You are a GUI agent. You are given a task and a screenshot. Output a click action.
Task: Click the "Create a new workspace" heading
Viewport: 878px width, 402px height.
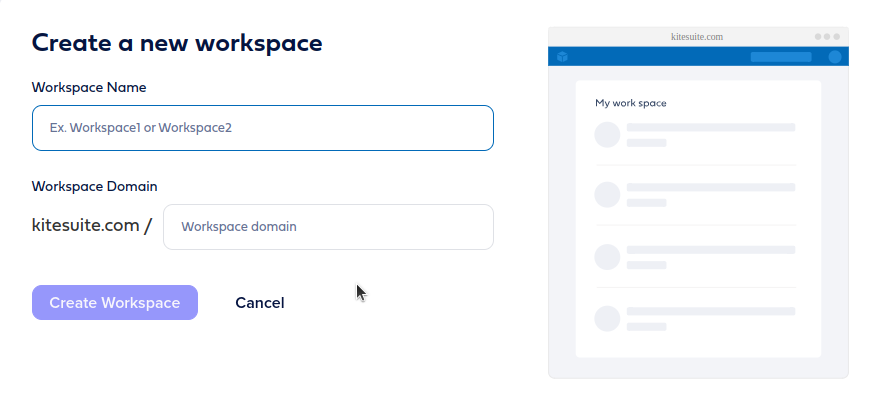[177, 43]
